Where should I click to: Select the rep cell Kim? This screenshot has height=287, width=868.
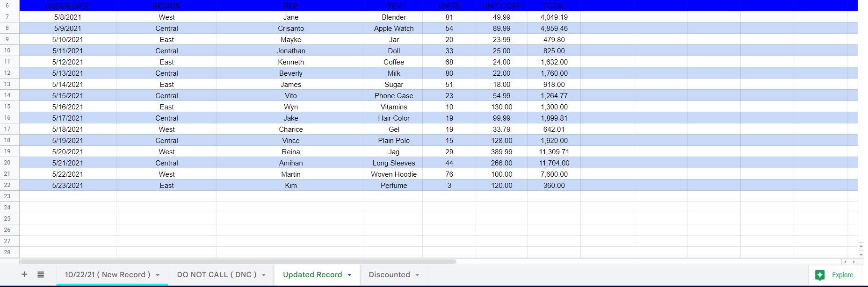coord(291,185)
